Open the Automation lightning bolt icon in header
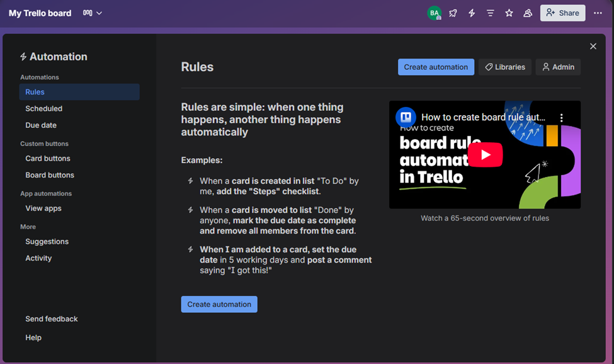Viewport: 614px width, 364px height. pyautogui.click(x=472, y=13)
